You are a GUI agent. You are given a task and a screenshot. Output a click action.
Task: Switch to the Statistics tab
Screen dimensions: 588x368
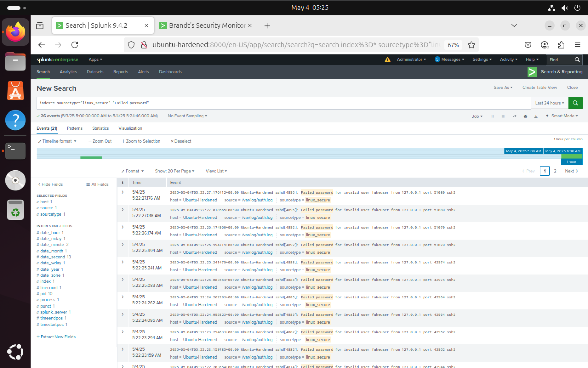[100, 128]
